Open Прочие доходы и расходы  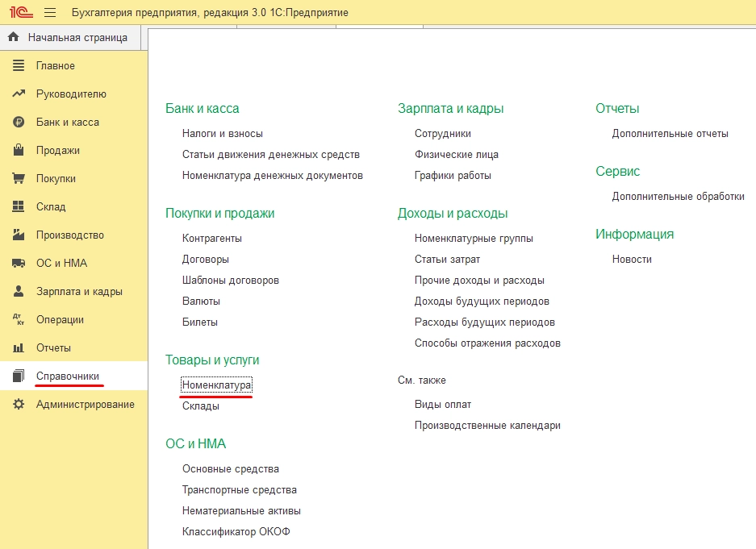click(x=479, y=281)
